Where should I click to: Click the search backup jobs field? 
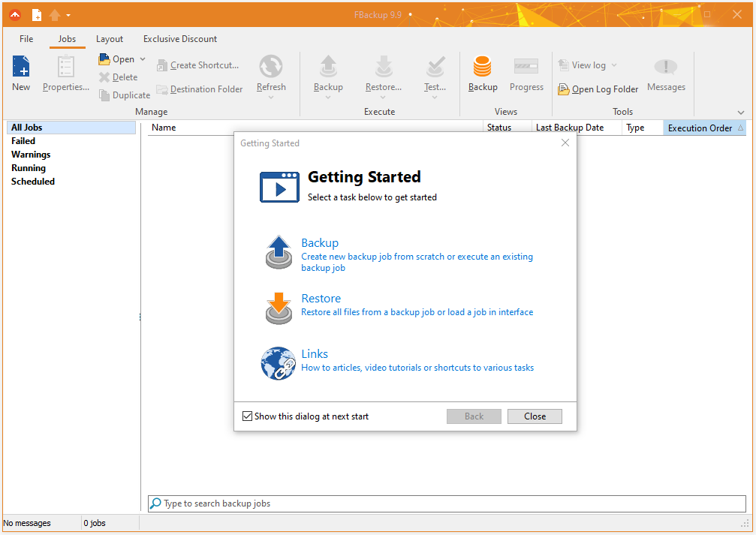click(x=447, y=503)
